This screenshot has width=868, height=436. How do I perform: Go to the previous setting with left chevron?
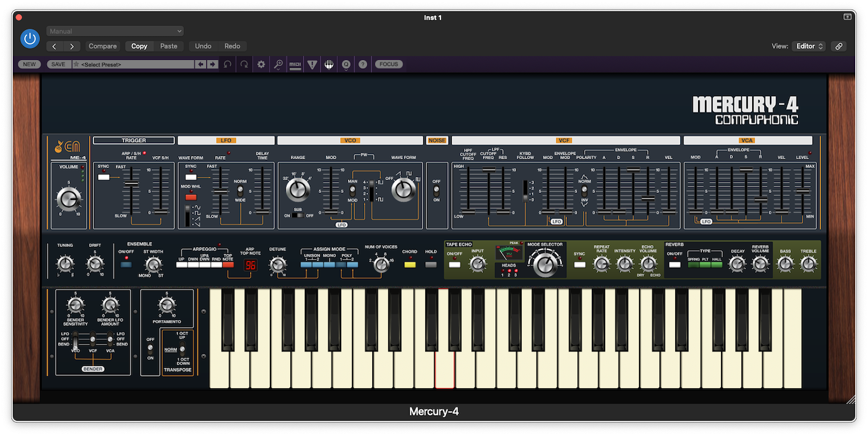click(55, 46)
